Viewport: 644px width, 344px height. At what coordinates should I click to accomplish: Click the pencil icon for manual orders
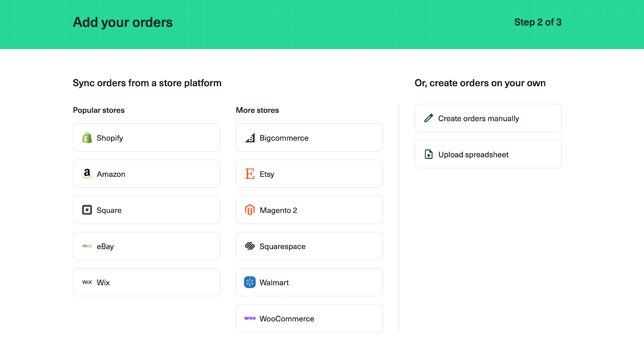(429, 118)
